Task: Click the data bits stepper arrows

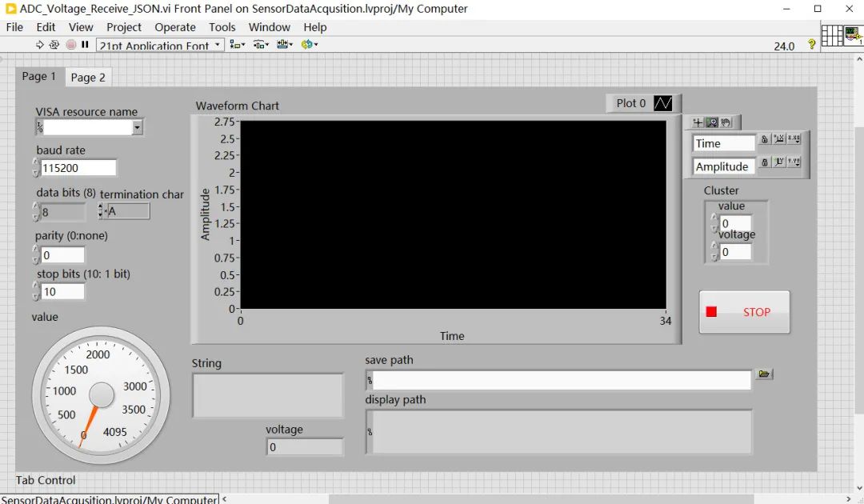Action: pos(36,212)
